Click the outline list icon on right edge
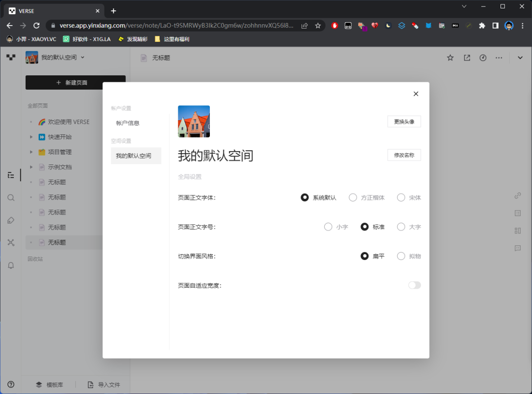The height and width of the screenshot is (394, 532). [518, 213]
